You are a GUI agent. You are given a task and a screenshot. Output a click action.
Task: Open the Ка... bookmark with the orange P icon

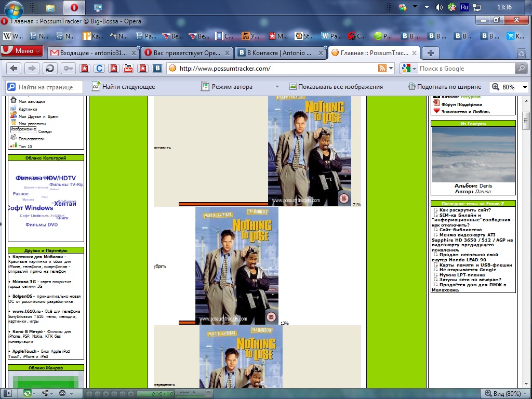[93, 36]
